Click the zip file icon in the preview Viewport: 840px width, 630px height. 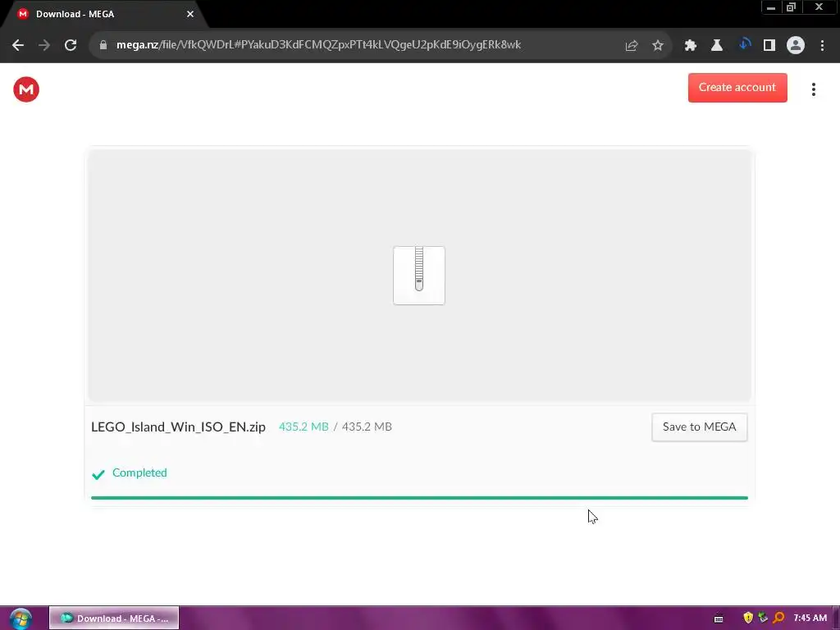click(x=419, y=276)
